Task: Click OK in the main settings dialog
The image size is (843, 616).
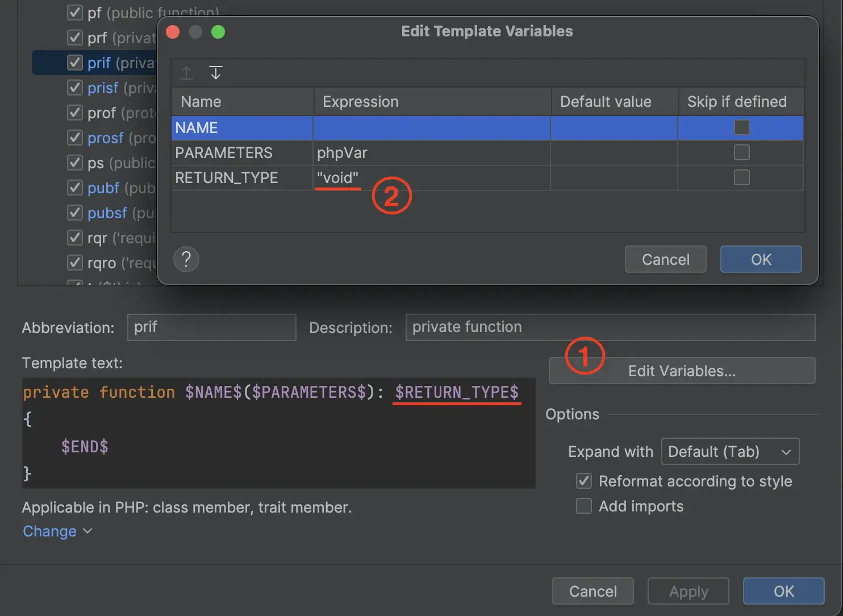Action: coord(783,591)
